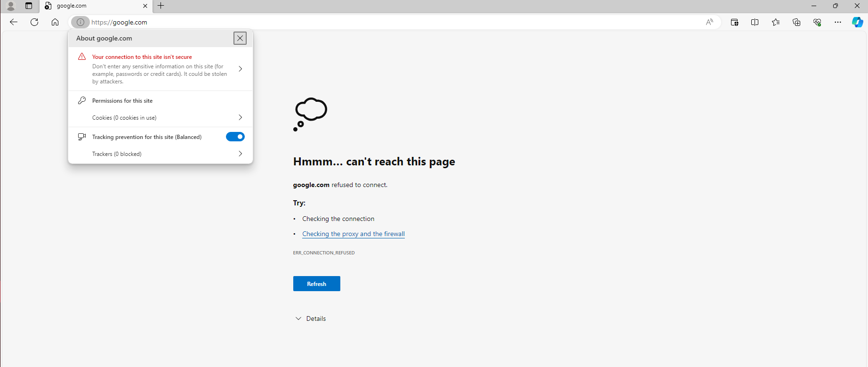This screenshot has width=868, height=367.
Task: Expand Trackers blocked chevron
Action: click(x=240, y=154)
